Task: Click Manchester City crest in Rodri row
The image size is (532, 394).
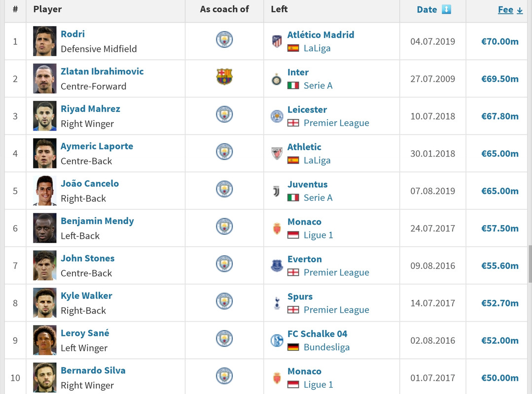Action: pos(224,39)
